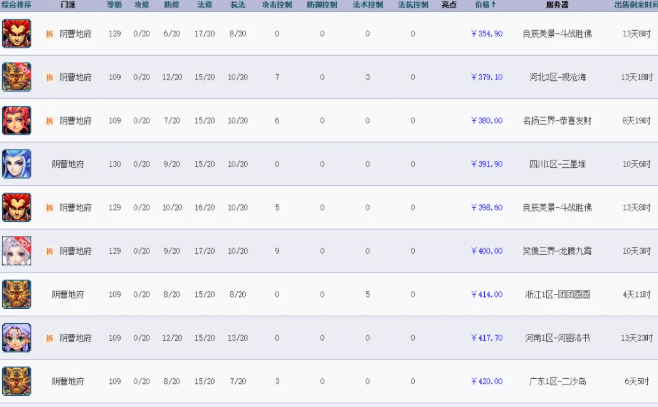Screen dimensions: 658x407
Task: Open the purple-haired avatar priced ¥417.70
Action: click(x=16, y=338)
